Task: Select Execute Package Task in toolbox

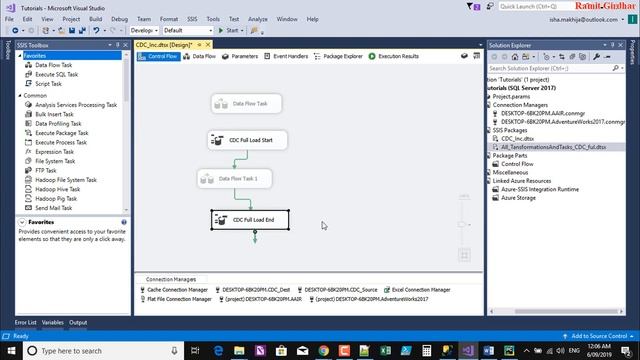Action: point(62,133)
